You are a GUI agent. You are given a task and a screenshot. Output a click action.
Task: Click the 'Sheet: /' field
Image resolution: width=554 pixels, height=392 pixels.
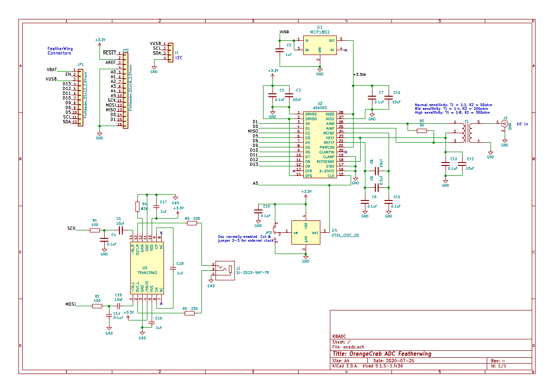tap(341, 342)
